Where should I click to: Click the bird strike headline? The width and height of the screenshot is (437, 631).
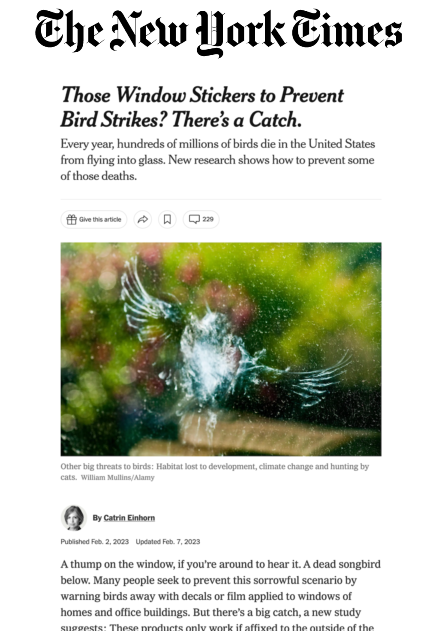[202, 107]
